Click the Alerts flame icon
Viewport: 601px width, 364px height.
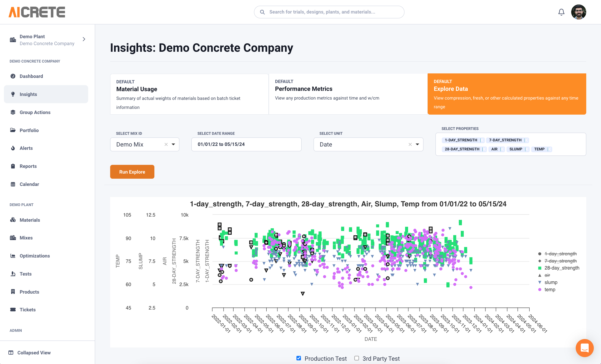click(13, 148)
